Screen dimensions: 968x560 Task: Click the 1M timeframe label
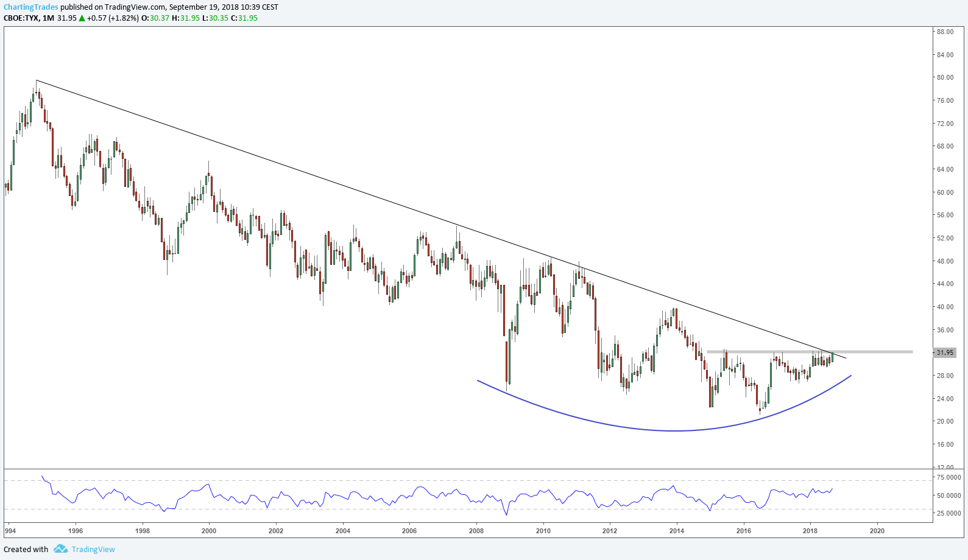[48, 18]
